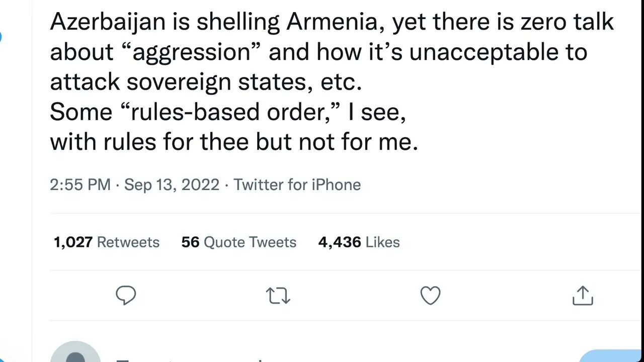Click the gray profile avatar near reply box
The image size is (644, 362).
point(75,354)
